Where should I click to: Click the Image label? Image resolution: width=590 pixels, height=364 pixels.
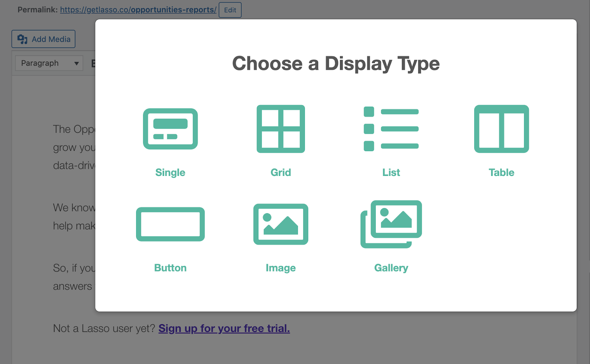(281, 268)
